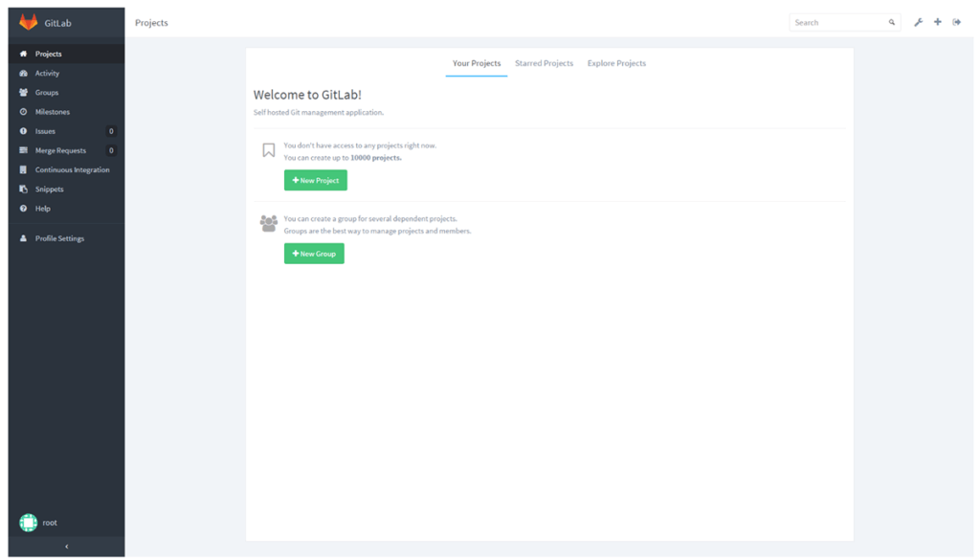Open Projects in the sidebar
The image size is (980, 560).
click(66, 54)
